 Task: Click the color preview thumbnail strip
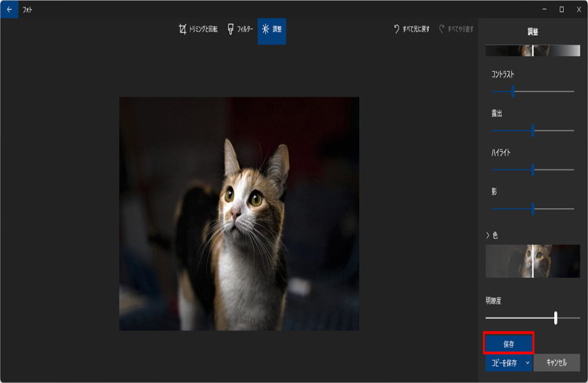point(532,261)
